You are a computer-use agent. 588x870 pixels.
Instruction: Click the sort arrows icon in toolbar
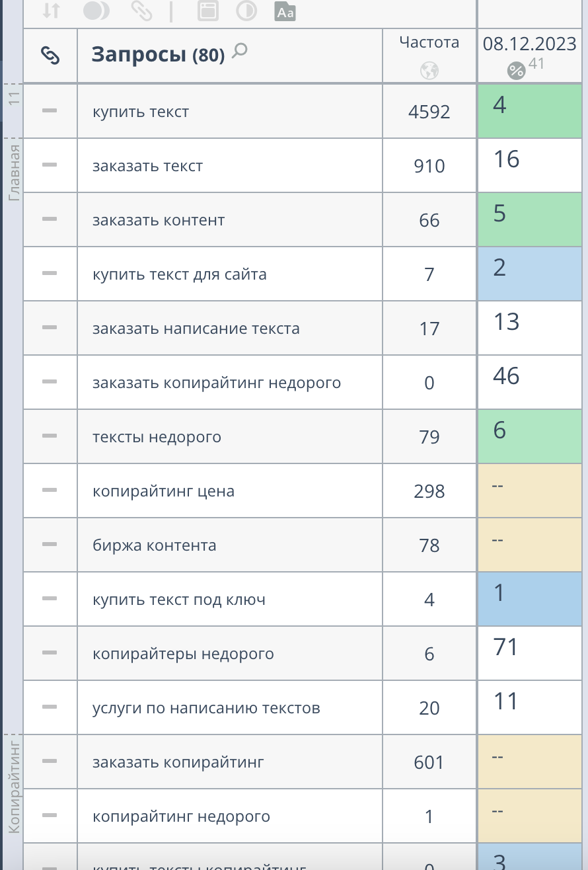click(x=51, y=11)
